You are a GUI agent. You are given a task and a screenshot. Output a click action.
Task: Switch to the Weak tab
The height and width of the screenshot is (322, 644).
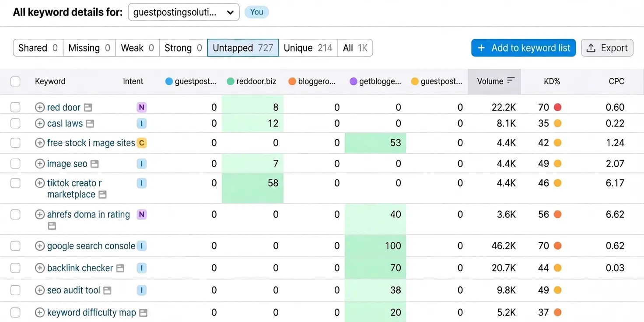(x=137, y=48)
